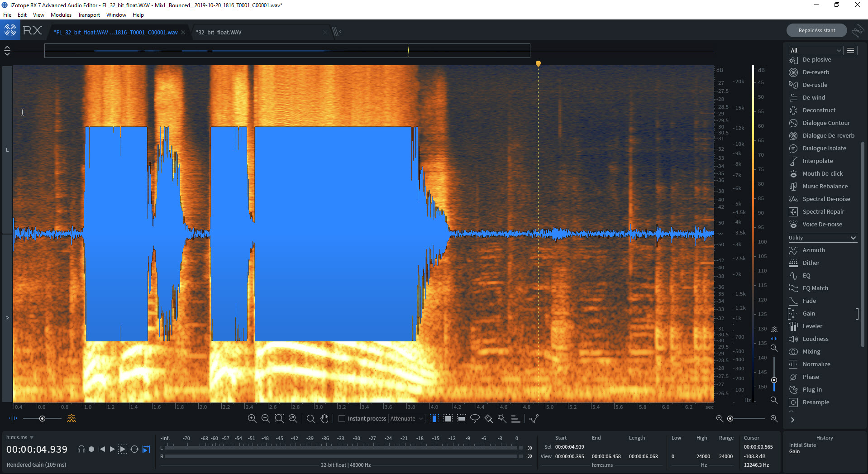The width and height of the screenshot is (868, 474).
Task: Toggle input monitoring headphones
Action: click(x=81, y=449)
